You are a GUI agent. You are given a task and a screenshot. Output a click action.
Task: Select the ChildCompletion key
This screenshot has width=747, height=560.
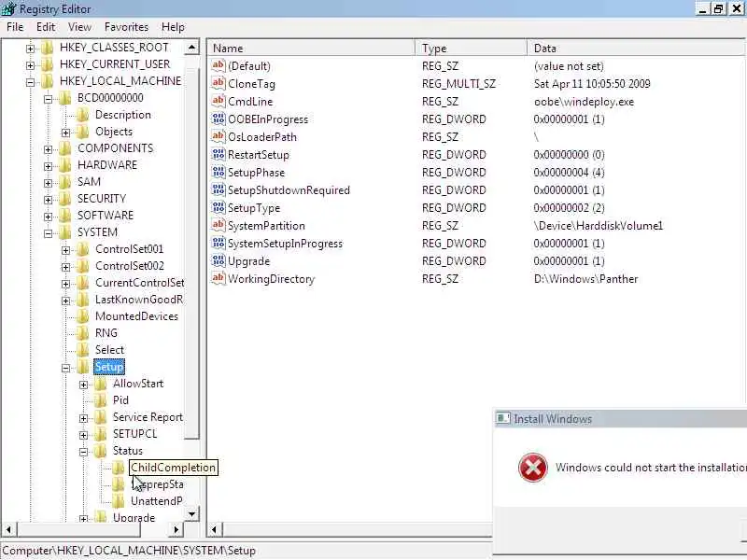(x=173, y=468)
